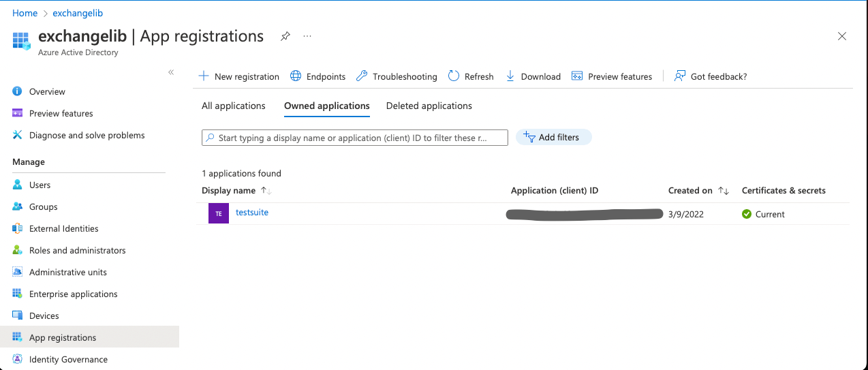Click the Groups people icon
This screenshot has height=370, width=868.
(17, 206)
